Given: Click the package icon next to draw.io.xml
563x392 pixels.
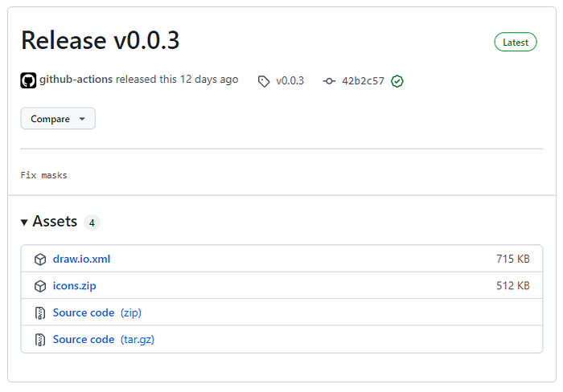Looking at the screenshot, I should point(40,259).
